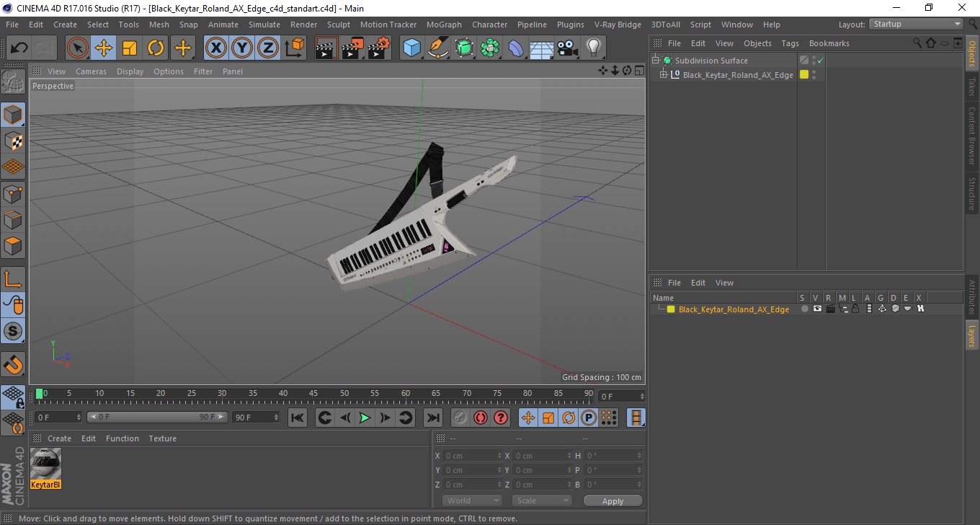Play the animation forward

tap(365, 418)
